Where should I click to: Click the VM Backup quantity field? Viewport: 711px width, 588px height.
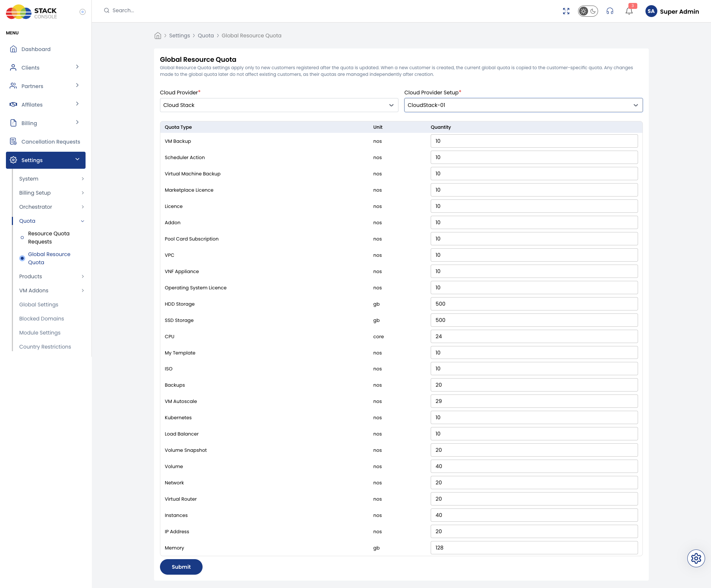534,141
